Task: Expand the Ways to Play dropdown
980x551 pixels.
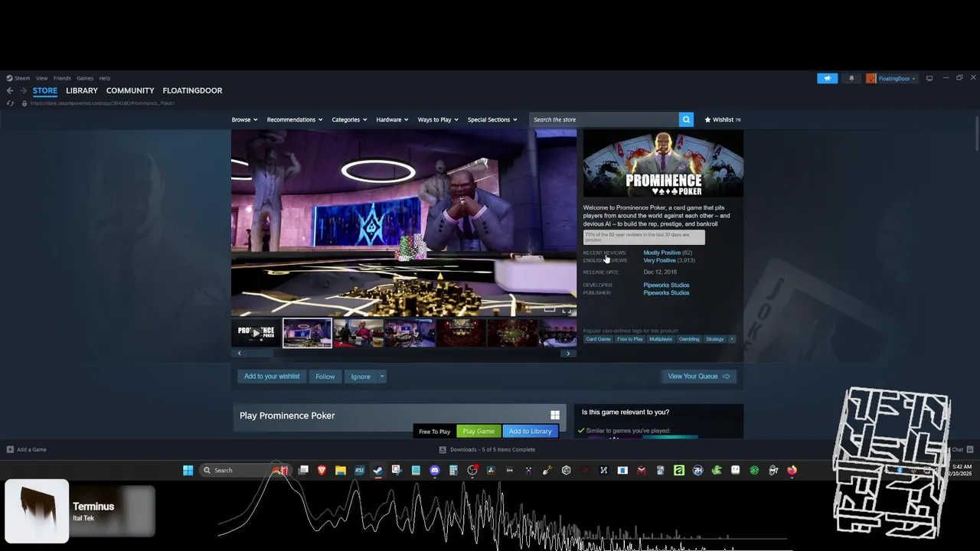Action: point(438,119)
